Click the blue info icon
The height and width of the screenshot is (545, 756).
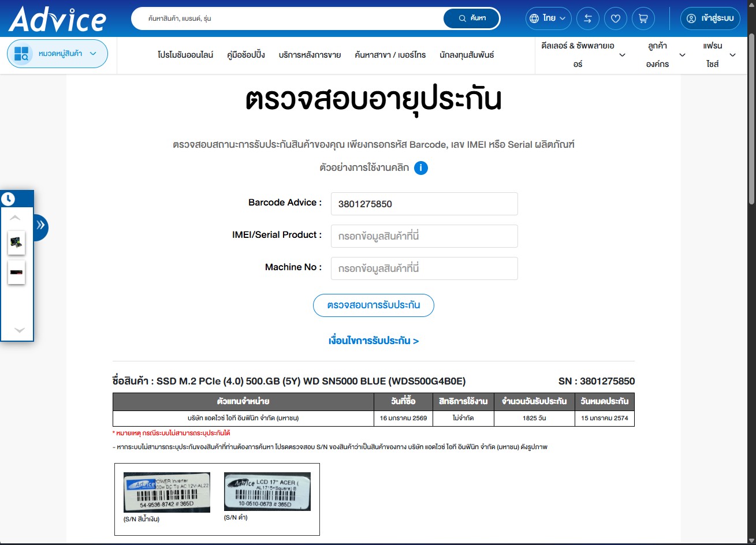click(x=421, y=168)
